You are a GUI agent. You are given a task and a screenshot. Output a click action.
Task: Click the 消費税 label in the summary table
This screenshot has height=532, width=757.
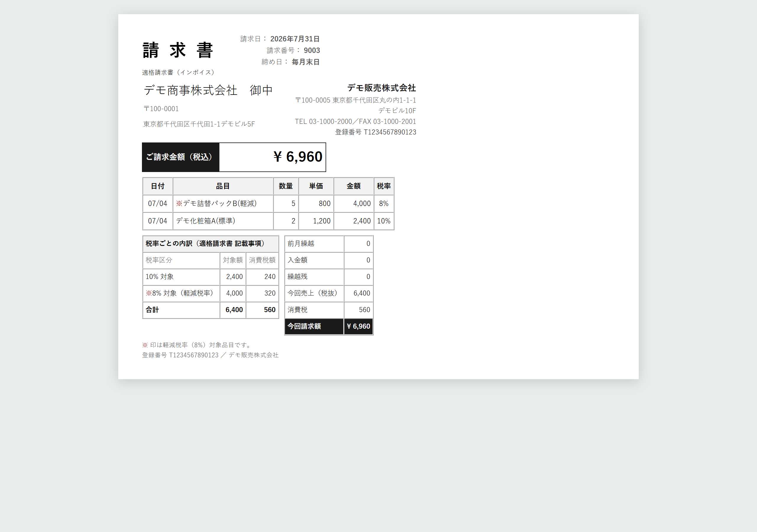(314, 310)
